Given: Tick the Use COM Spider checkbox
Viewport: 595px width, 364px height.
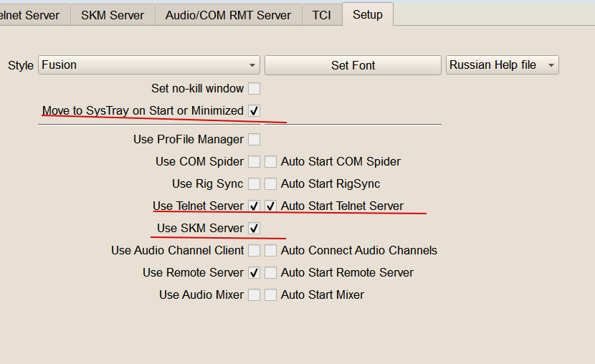Looking at the screenshot, I should coord(254,162).
